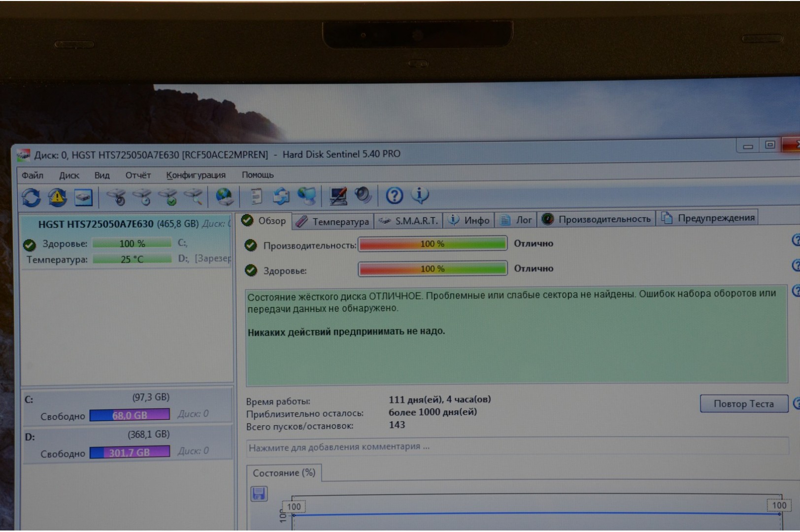The height and width of the screenshot is (532, 800).
Task: Switch to the S.M.A.R.T. tab
Action: [x=408, y=221]
